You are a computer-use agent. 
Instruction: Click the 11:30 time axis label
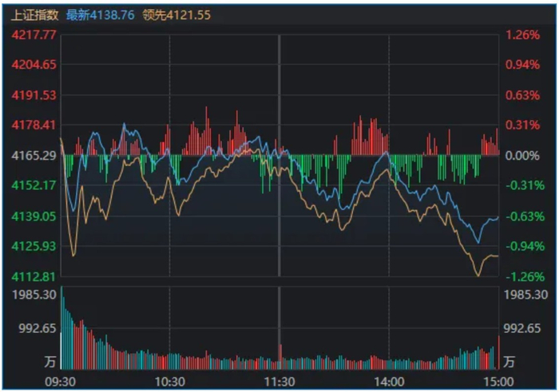click(279, 382)
